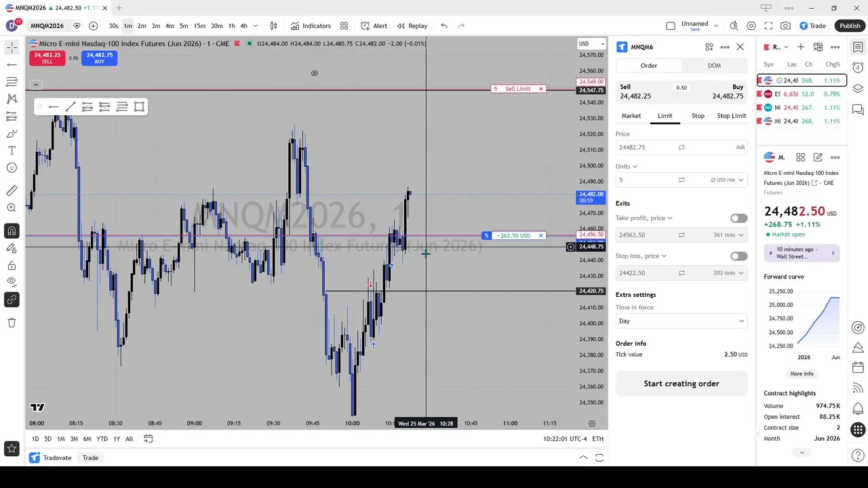Open the layout setup square icon
Image resolution: width=868 pixels, height=488 pixels.
[671, 26]
